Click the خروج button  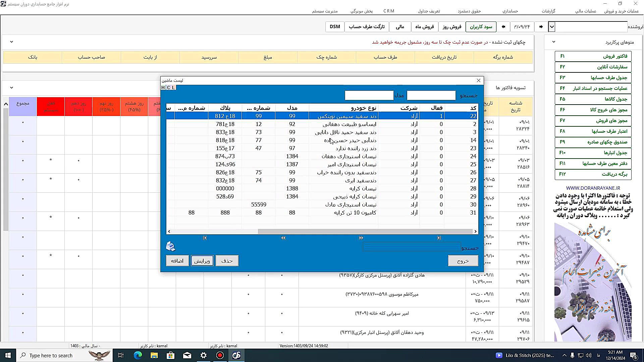coord(463,261)
